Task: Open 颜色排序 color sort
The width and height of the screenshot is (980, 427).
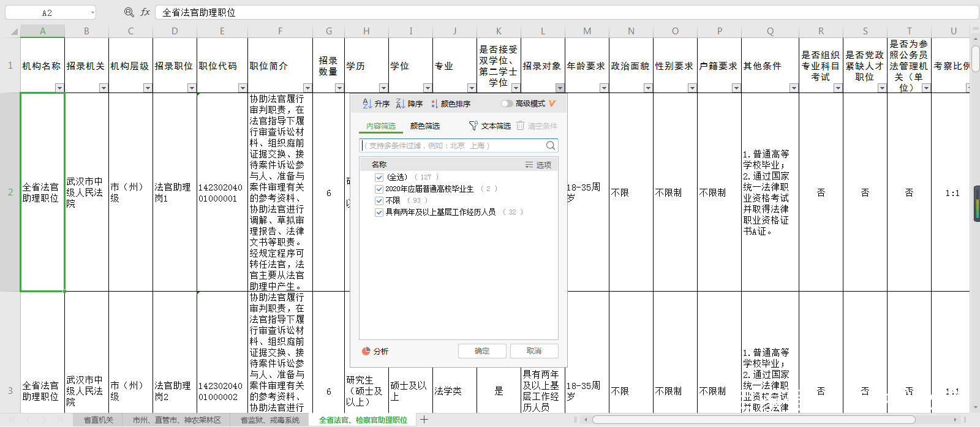Action: [x=451, y=104]
